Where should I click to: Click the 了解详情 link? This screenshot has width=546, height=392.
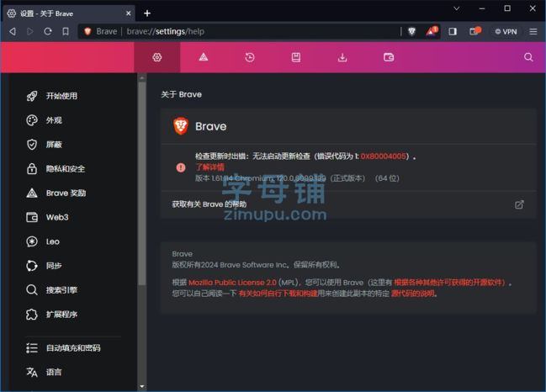pos(210,167)
